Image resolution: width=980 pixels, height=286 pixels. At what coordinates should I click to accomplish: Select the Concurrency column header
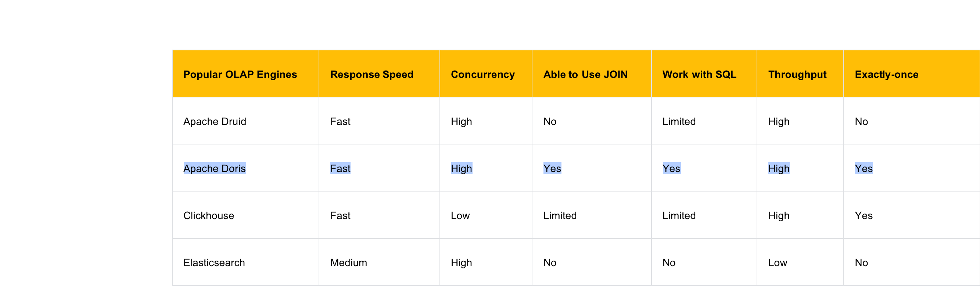click(x=482, y=74)
